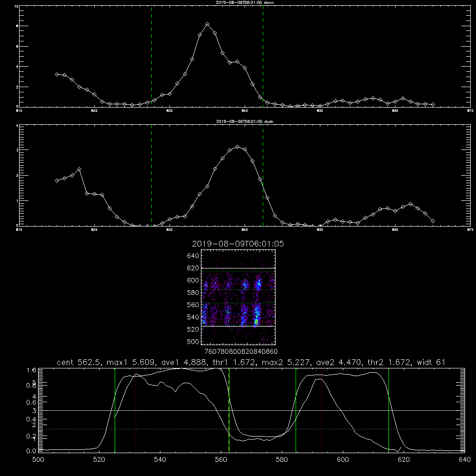Click the '580' label on bottom plot x-axis
This screenshot has height=476, width=476.
282,460
